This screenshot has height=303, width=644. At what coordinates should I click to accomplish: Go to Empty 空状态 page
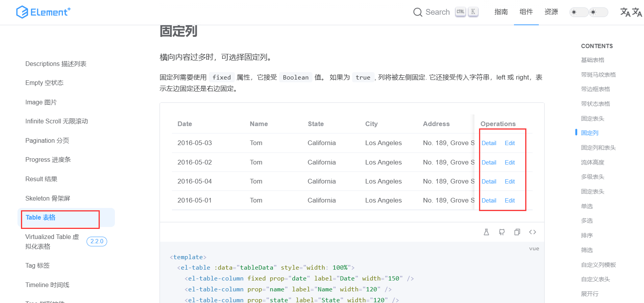(x=44, y=83)
